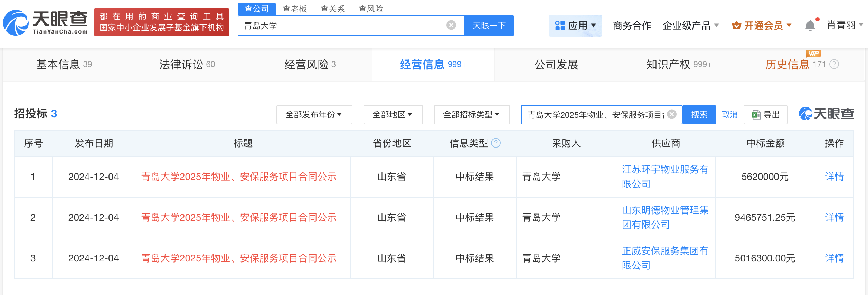
Task: Switch to the 查老板 search tab
Action: [295, 9]
